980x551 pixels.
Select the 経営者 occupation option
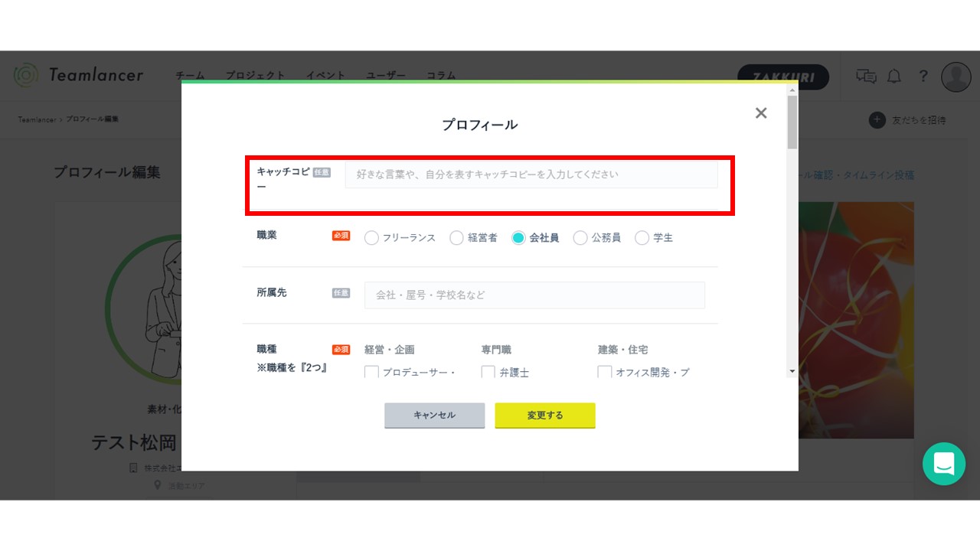pyautogui.click(x=456, y=238)
